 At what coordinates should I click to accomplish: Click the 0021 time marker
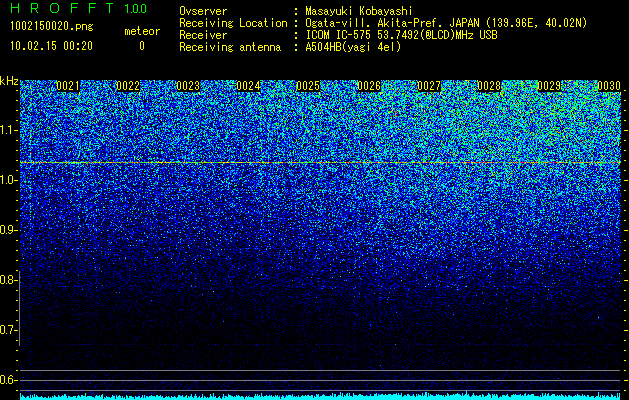[x=68, y=86]
